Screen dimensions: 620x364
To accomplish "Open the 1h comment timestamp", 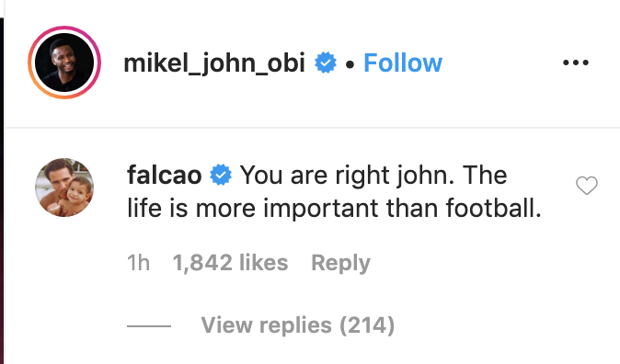I will point(138,263).
